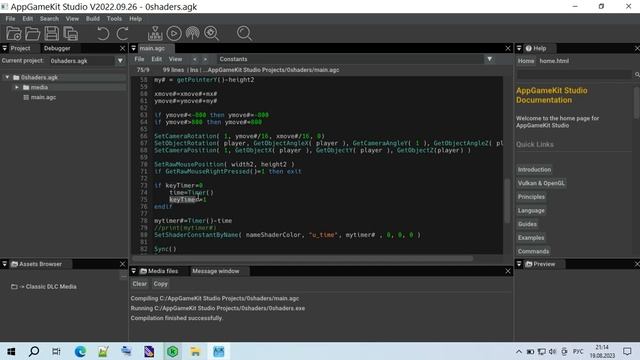Open the Assets Browser panel menu arrow
Viewport: 640px width, 360px height.
4,264
